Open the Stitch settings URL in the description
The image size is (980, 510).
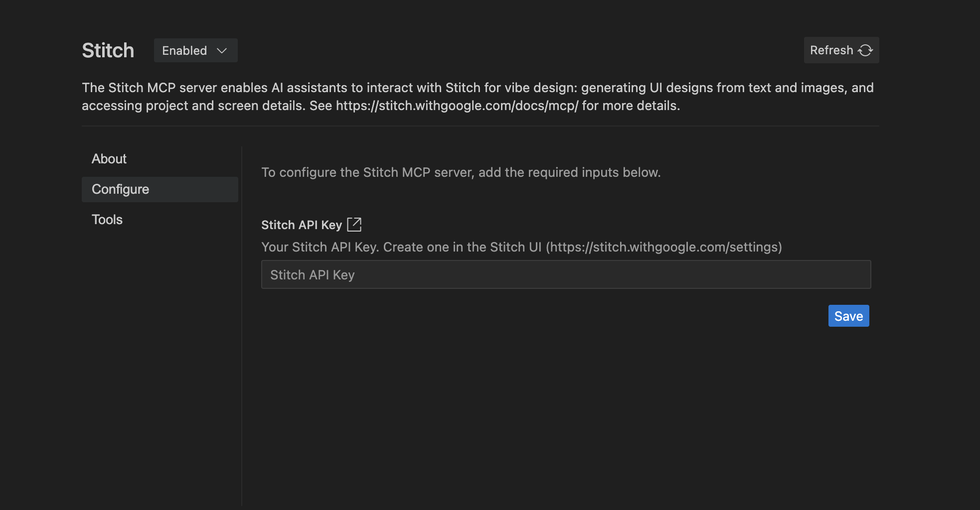[x=662, y=247]
